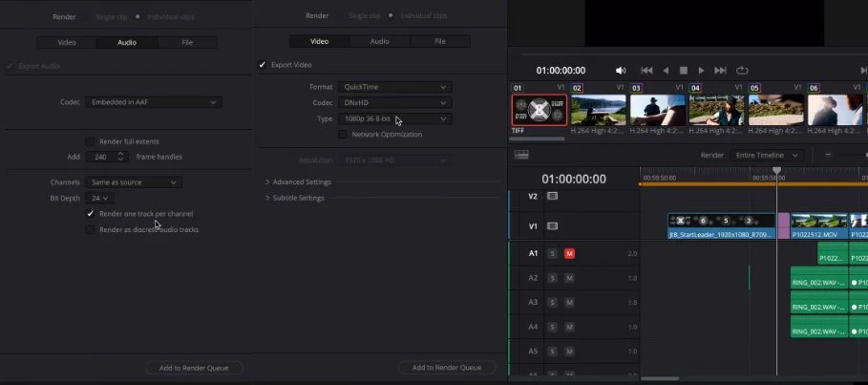Select Audio tab in left panel
Screen dimensions: 868x385
[127, 42]
